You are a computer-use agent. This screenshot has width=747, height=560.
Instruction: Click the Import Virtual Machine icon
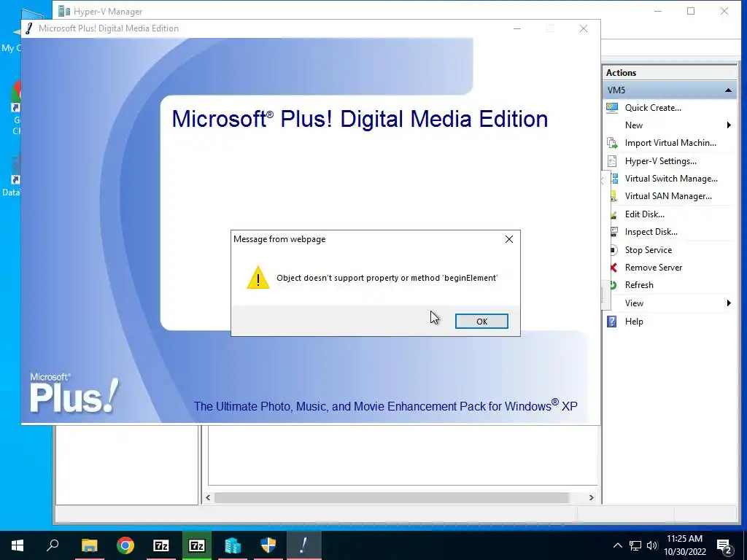click(x=612, y=143)
